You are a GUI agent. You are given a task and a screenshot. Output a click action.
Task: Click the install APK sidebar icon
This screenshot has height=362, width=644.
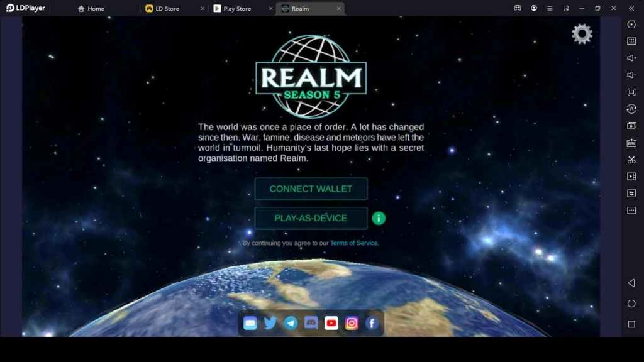pyautogui.click(x=631, y=143)
